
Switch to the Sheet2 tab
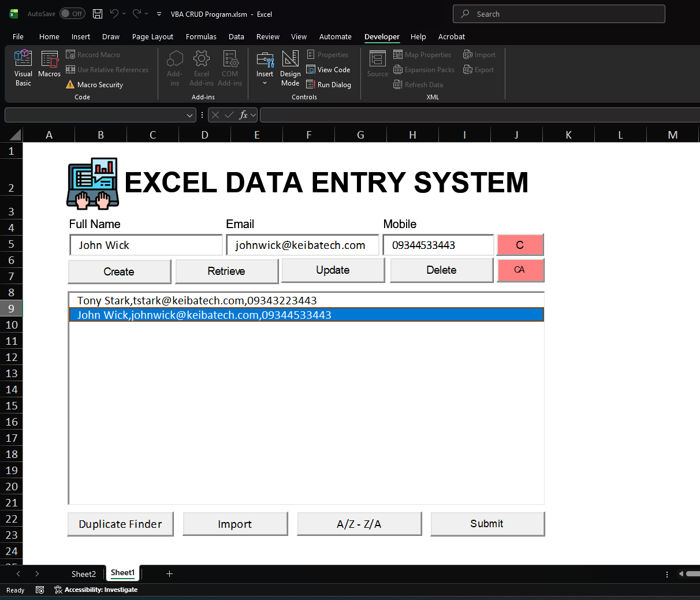tap(83, 573)
